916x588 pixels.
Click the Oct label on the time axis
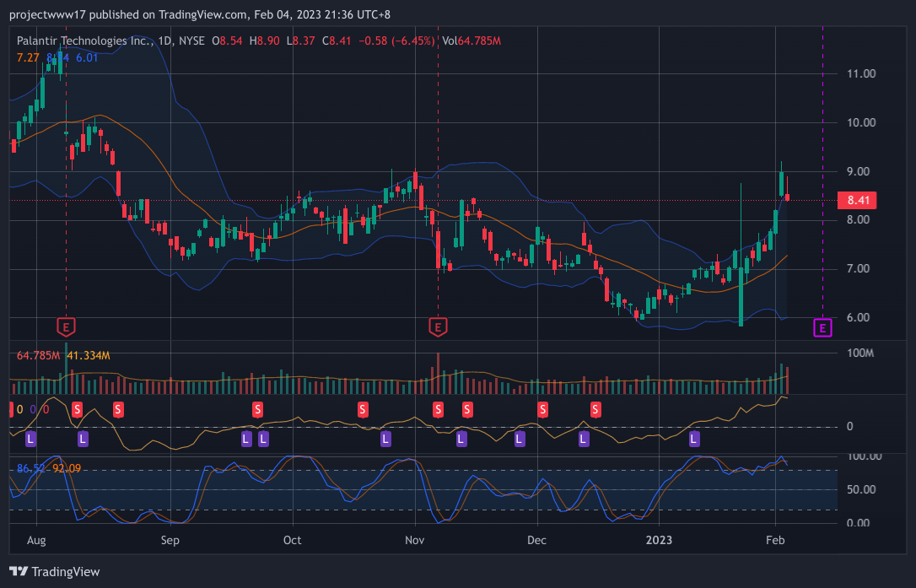tap(292, 540)
